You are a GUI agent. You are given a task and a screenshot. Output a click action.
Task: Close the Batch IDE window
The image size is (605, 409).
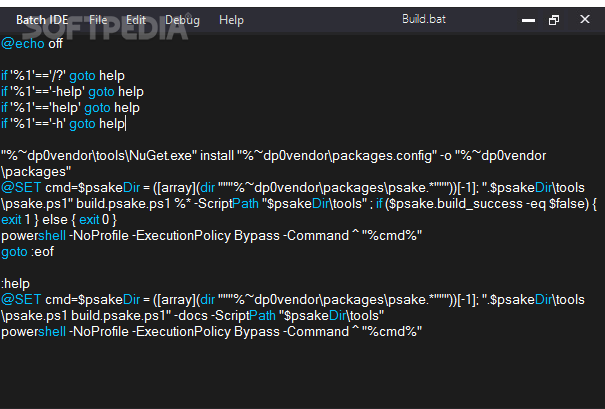point(585,19)
